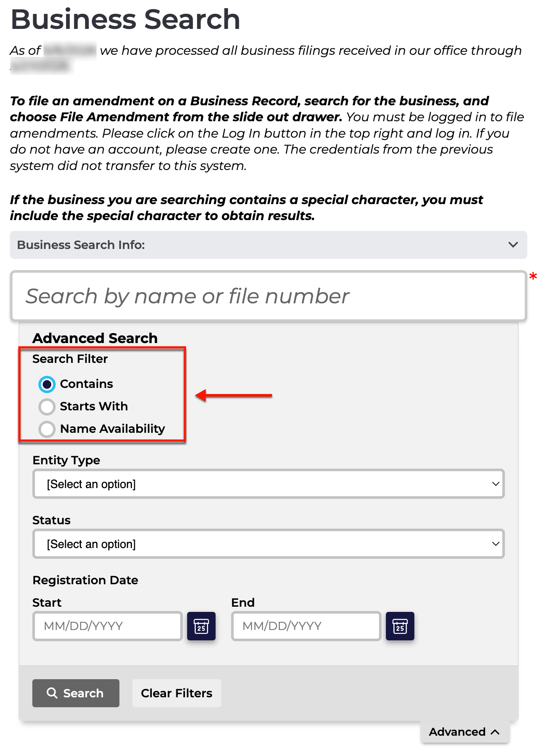This screenshot has width=545, height=756.
Task: Click the Search button
Action: coord(76,693)
